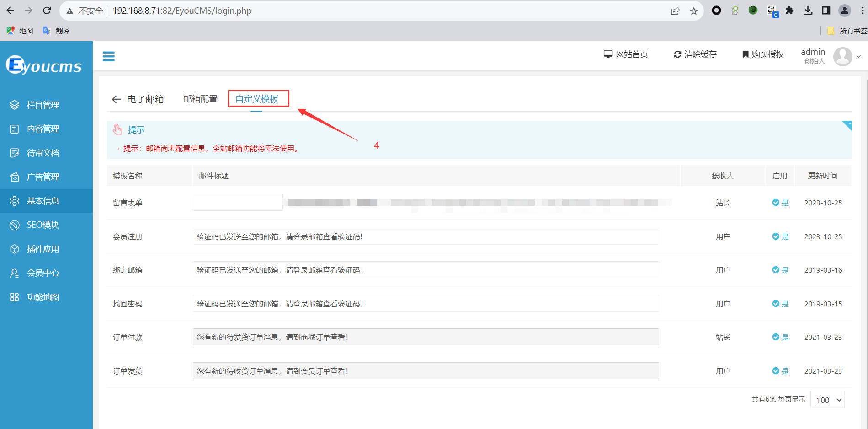868x429 pixels.
Task: Toggle 启用 for 订单付款 row
Action: tap(780, 337)
